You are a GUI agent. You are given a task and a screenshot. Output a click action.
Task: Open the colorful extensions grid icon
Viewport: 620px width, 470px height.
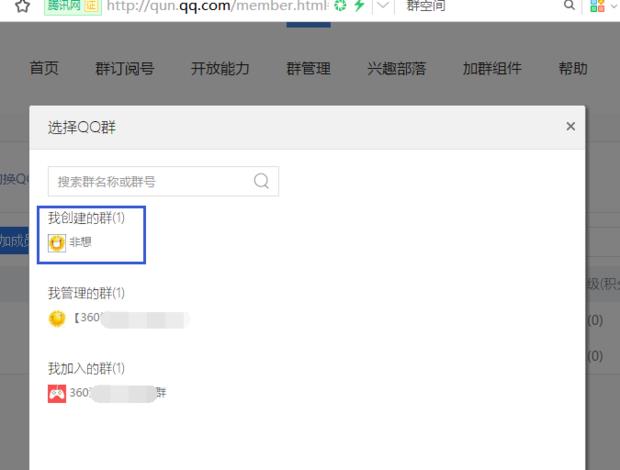click(x=597, y=6)
